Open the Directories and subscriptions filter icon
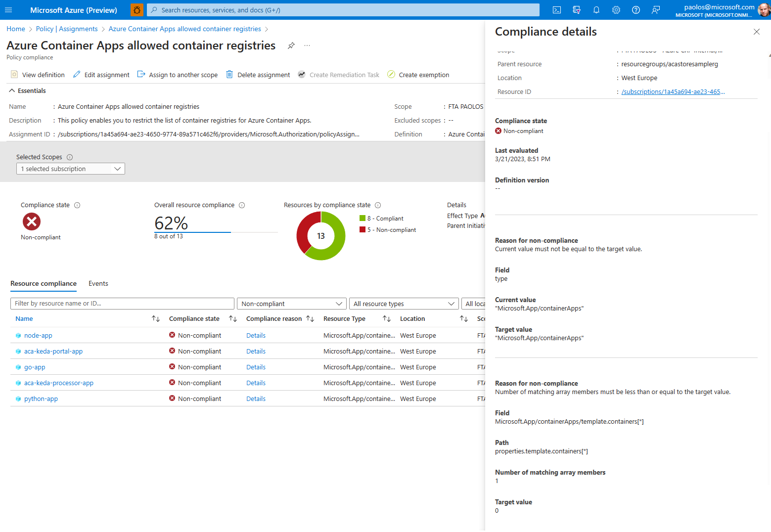Screen dimensions: 771x532 [x=577, y=10]
